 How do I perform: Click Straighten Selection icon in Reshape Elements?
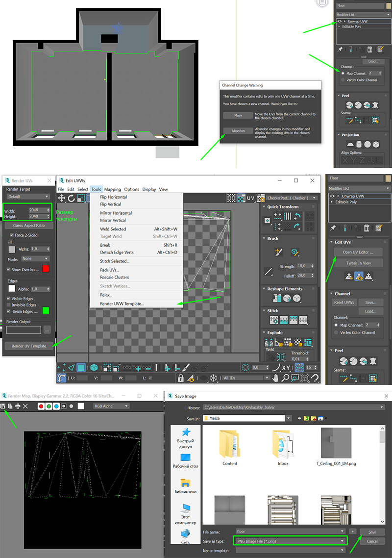(x=277, y=298)
